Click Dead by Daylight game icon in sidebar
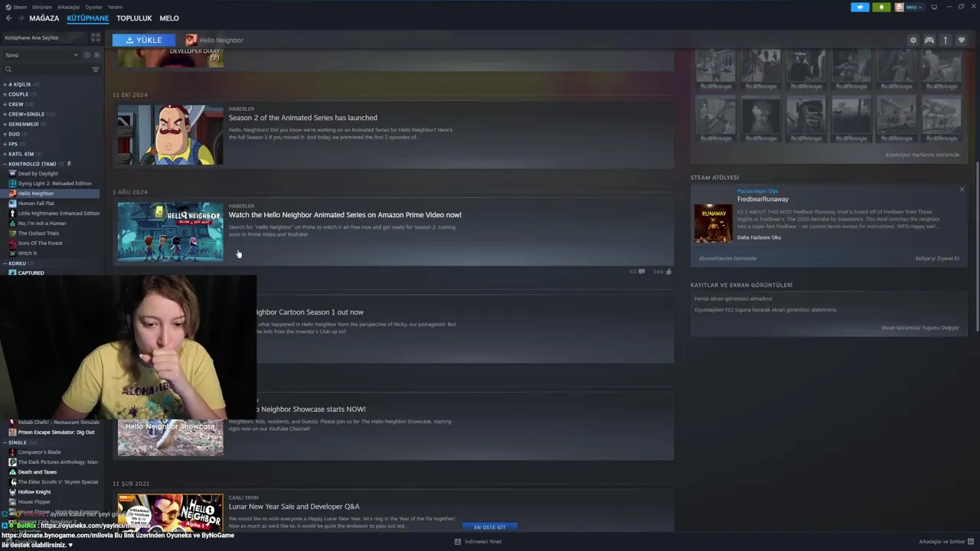 click(x=12, y=174)
